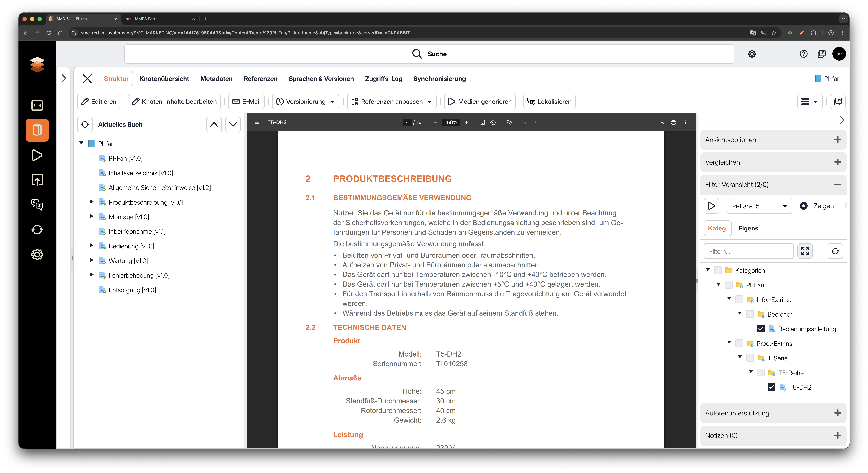Expand the Produktbeschreibung tree node

[91, 202]
